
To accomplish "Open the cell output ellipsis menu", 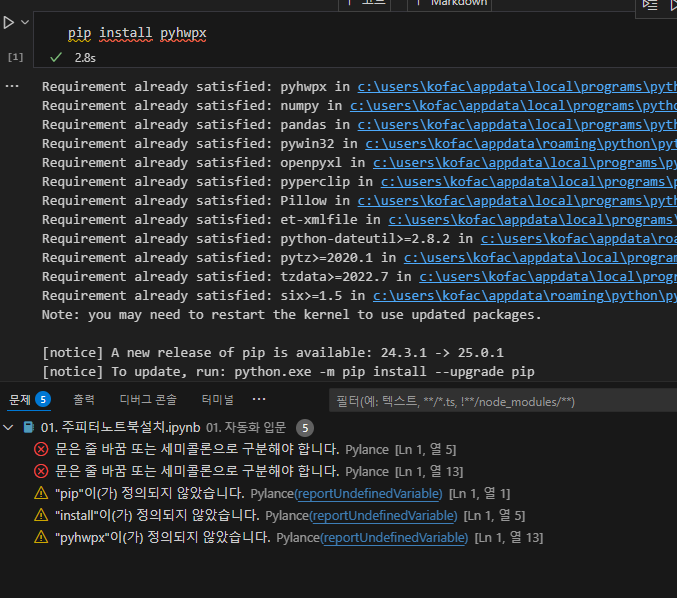I will (x=12, y=86).
